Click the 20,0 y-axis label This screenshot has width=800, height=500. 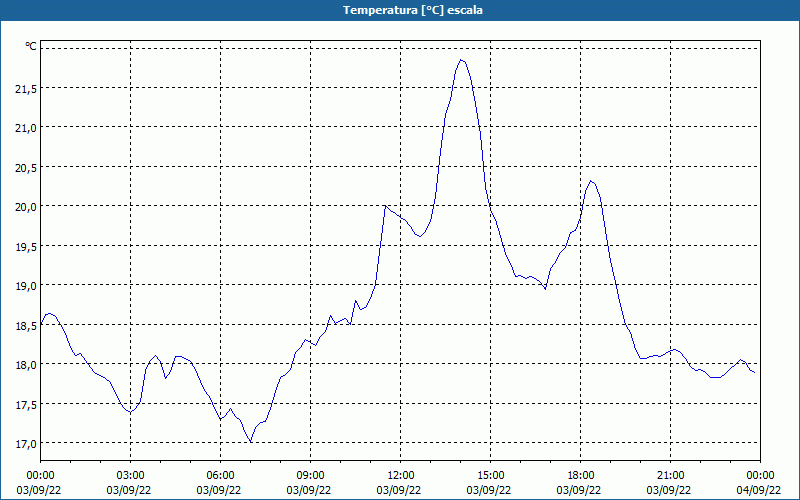click(26, 207)
